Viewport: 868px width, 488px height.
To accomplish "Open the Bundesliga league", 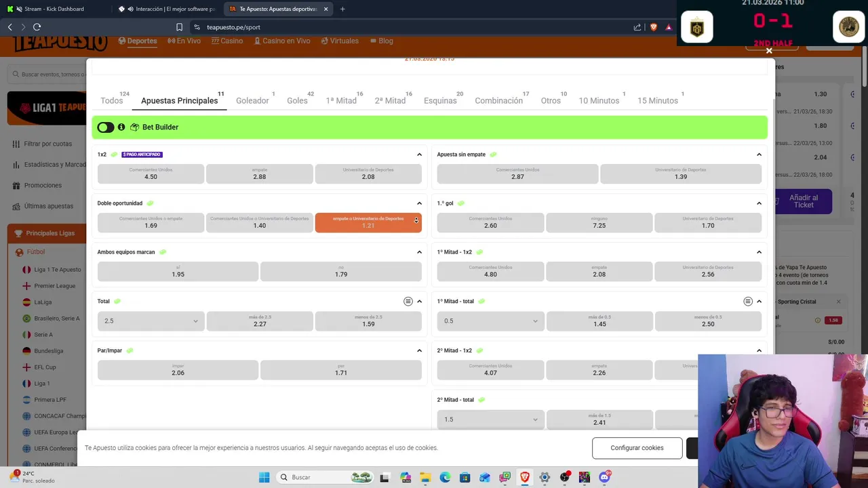I will [x=43, y=351].
